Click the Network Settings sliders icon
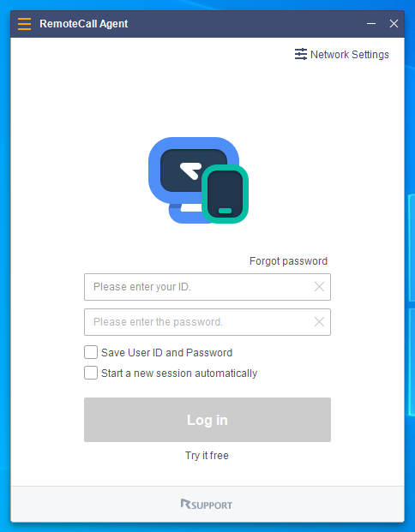 [x=301, y=54]
